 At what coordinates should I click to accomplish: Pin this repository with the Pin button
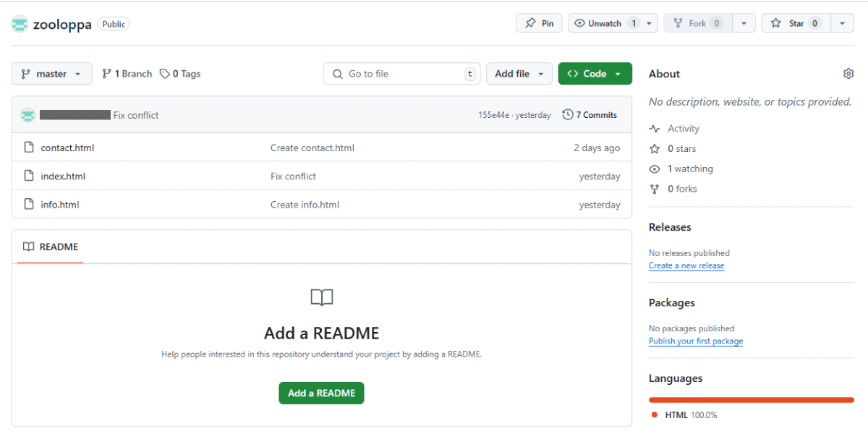(539, 23)
